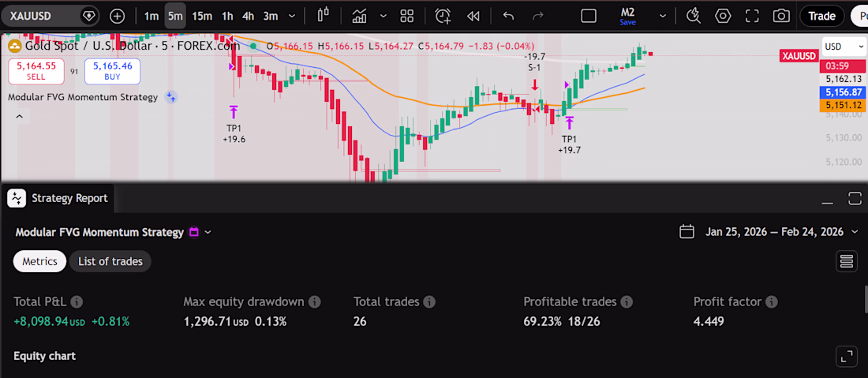Switch to the 1h timeframe
This screenshot has height=378, width=868.
click(x=227, y=16)
